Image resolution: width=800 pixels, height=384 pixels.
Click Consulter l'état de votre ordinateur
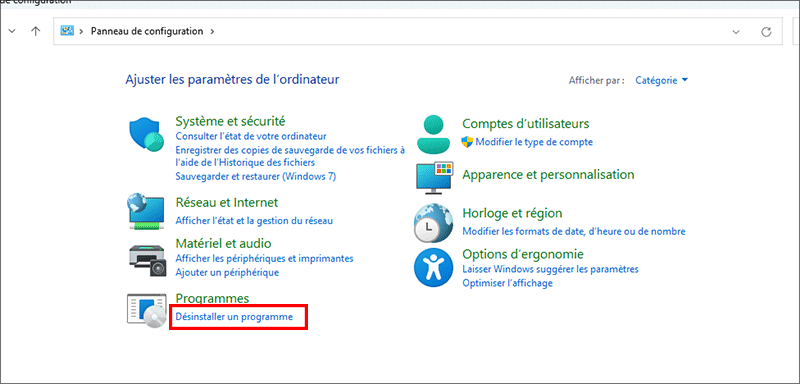tap(251, 136)
